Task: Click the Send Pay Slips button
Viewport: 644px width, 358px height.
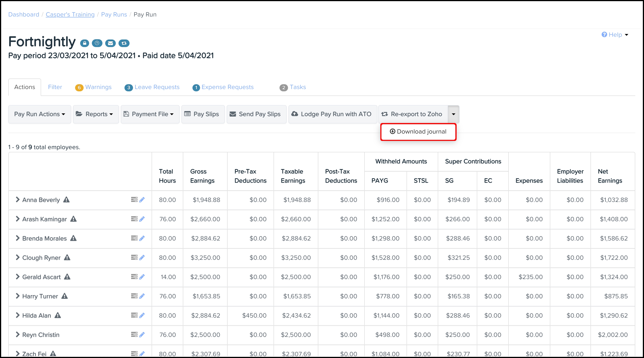Action: [257, 114]
